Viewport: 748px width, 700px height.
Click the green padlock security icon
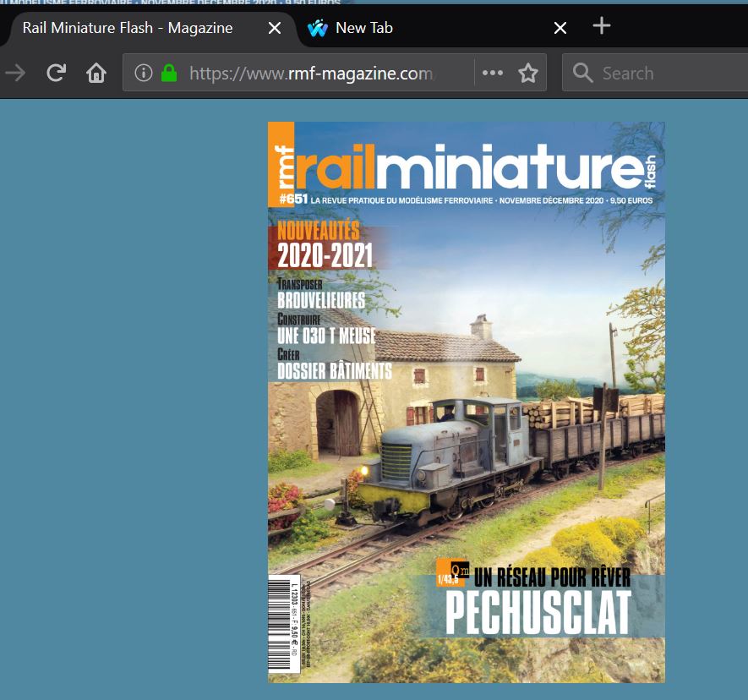pos(169,74)
